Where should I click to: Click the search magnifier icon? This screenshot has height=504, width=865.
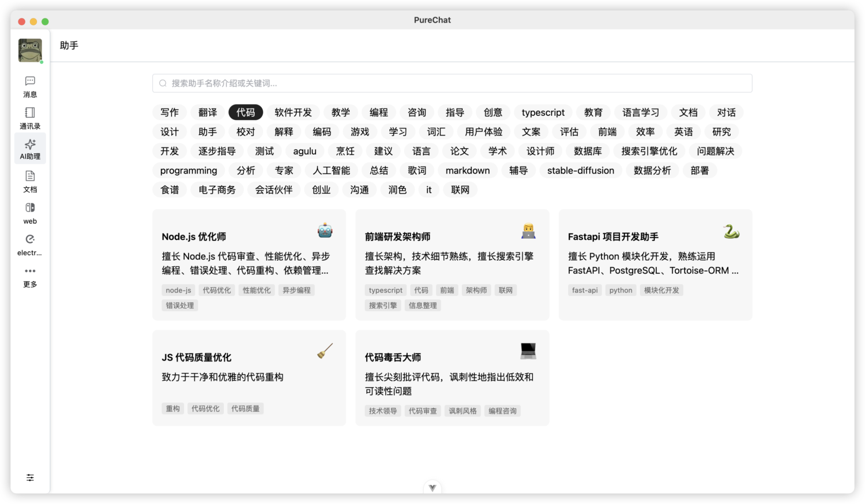pyautogui.click(x=163, y=84)
